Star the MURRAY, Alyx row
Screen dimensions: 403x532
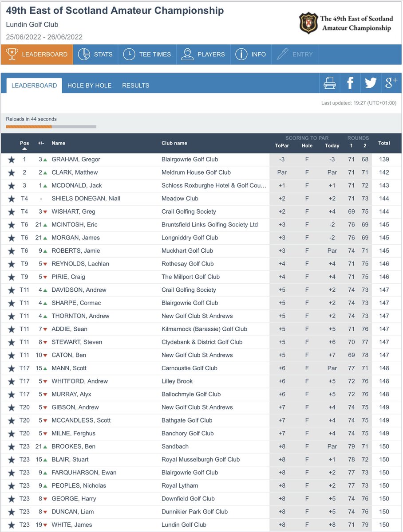point(12,395)
